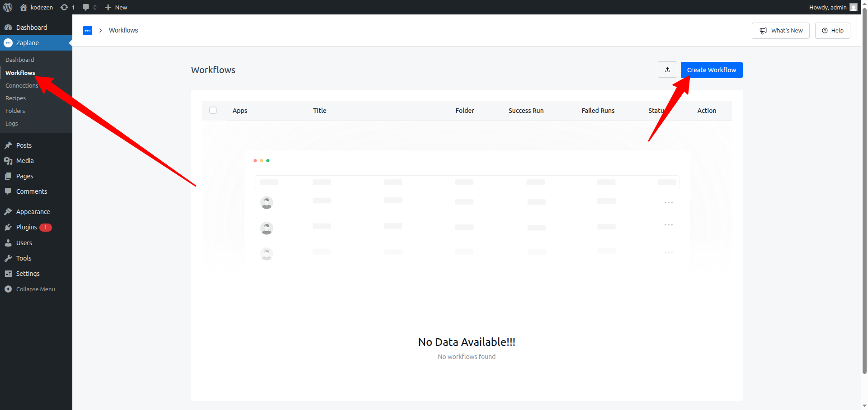Screen dimensions: 868x410
Task: Click the Title column header
Action: (320, 111)
